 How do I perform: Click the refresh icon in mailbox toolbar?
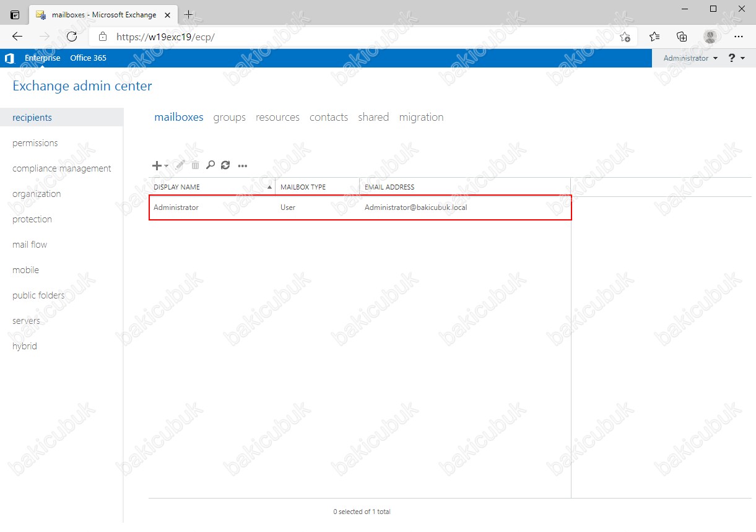pos(225,165)
